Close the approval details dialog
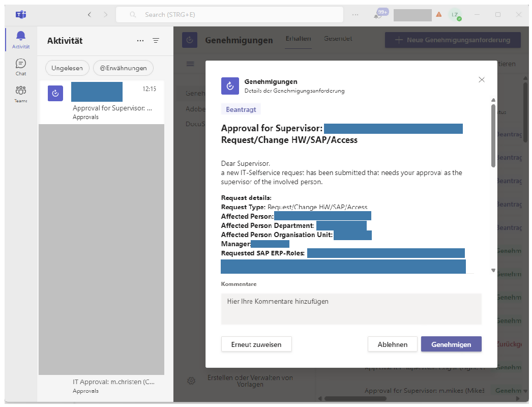This screenshot has width=532, height=407. click(x=482, y=80)
